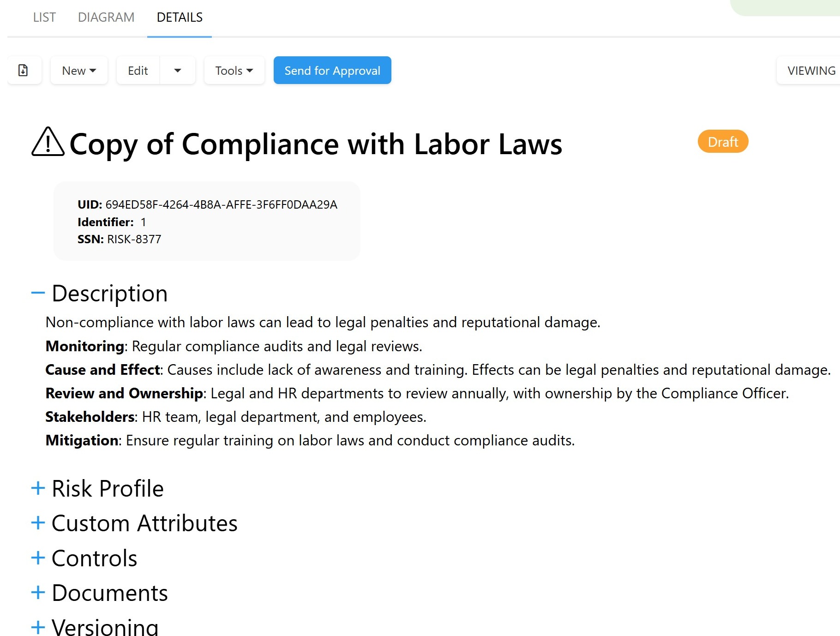Image resolution: width=840 pixels, height=636 pixels.
Task: Click the Edit button
Action: (x=138, y=71)
